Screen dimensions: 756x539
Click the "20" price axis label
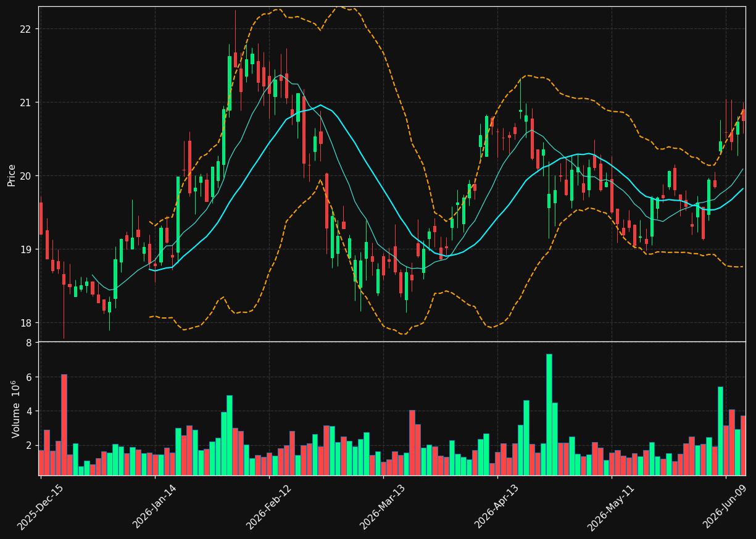(27, 176)
